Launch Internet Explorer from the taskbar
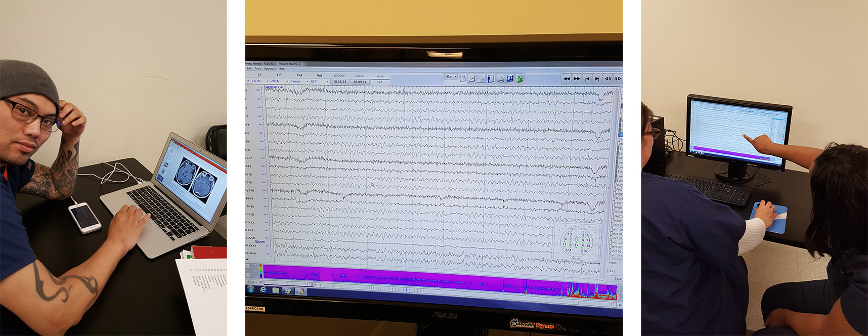 (x=263, y=290)
